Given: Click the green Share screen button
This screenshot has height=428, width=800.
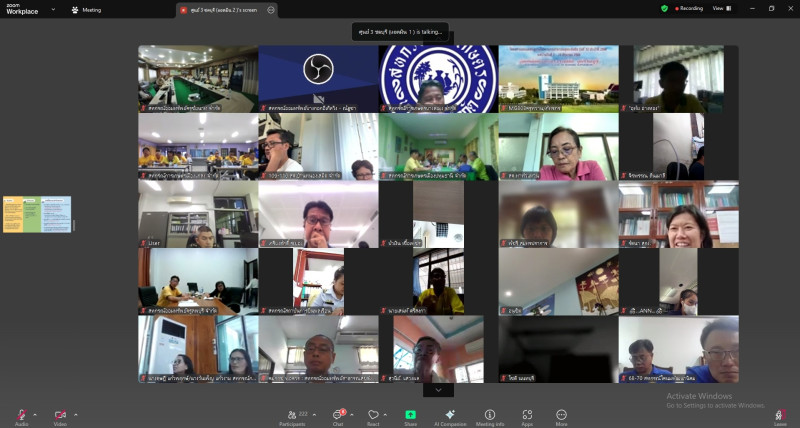Looking at the screenshot, I should (411, 417).
